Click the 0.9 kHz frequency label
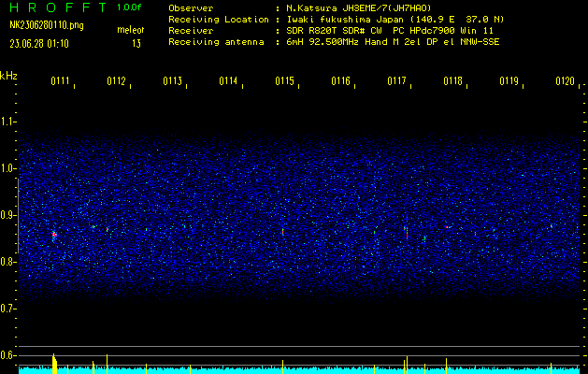 (7, 215)
